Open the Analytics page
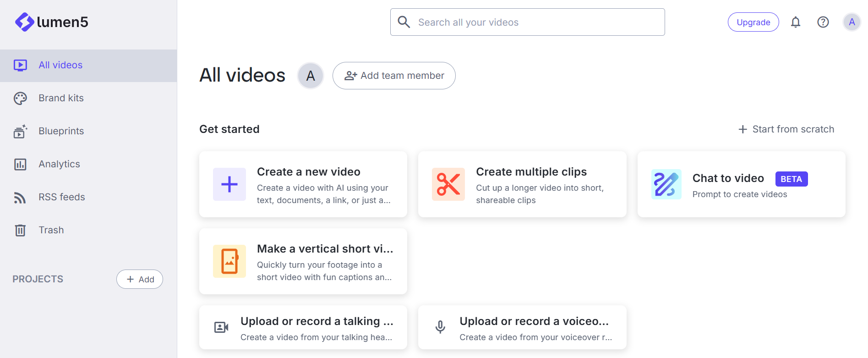Image resolution: width=868 pixels, height=358 pixels. 59,164
